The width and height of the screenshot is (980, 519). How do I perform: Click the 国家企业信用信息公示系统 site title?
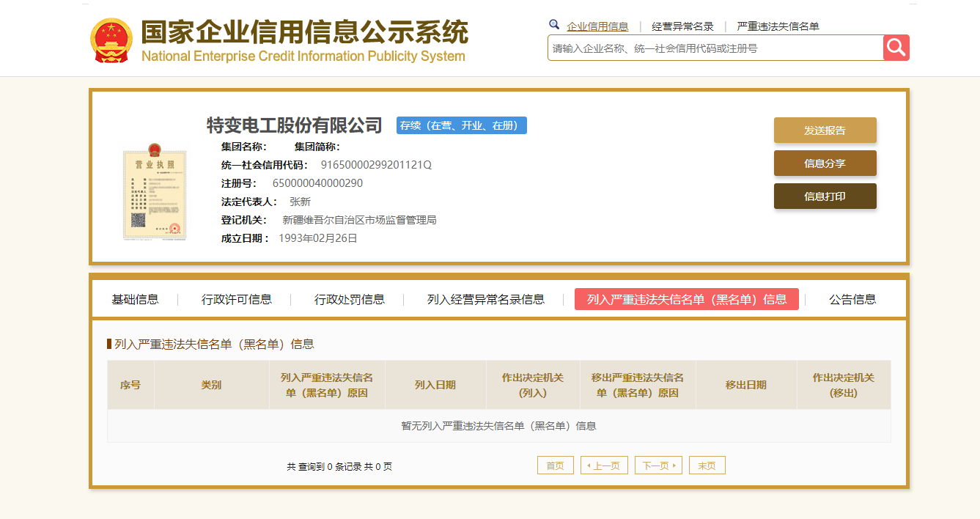pos(304,32)
